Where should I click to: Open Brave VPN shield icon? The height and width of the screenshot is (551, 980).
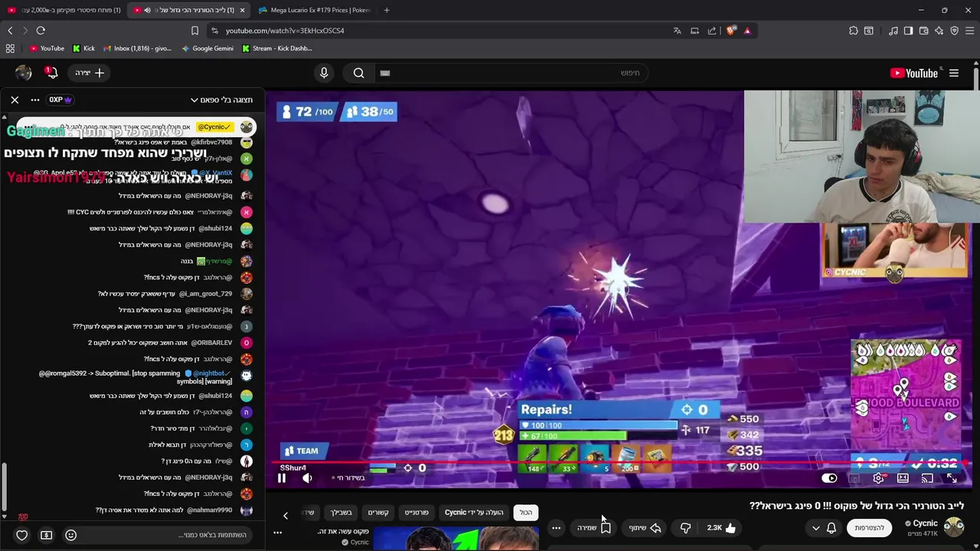(954, 31)
